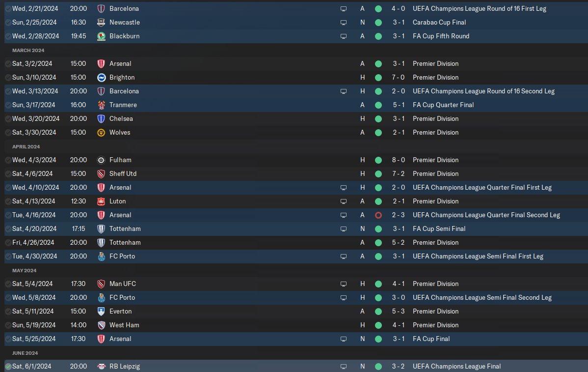Click the red loss indicator for Arsenal second leg

(x=378, y=215)
